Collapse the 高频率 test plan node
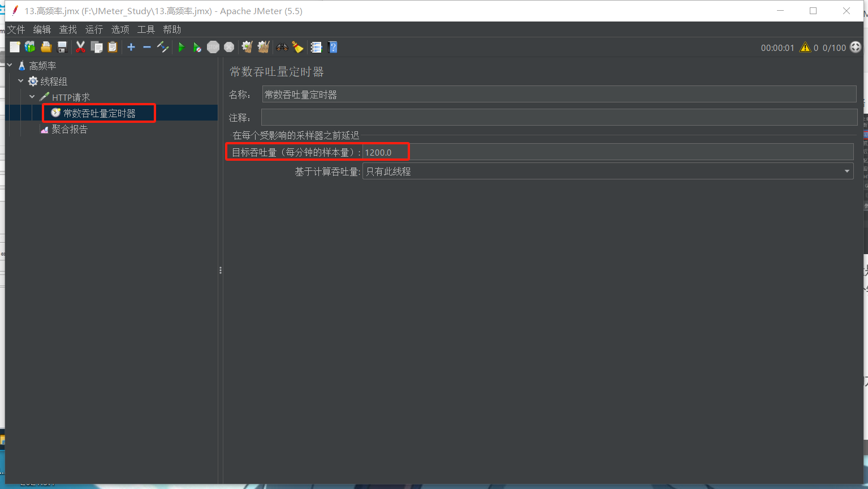The width and height of the screenshot is (868, 489). 10,66
